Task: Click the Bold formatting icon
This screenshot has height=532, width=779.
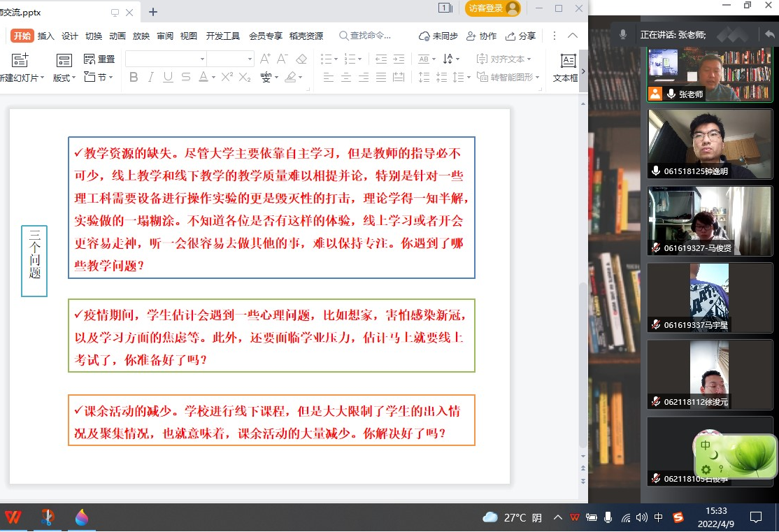Action: 134,78
